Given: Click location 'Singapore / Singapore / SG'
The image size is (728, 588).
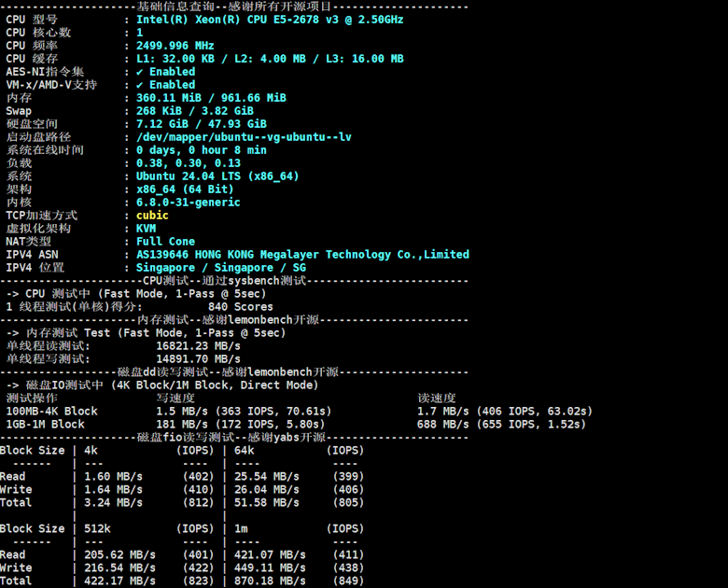Looking at the screenshot, I should [x=221, y=268].
